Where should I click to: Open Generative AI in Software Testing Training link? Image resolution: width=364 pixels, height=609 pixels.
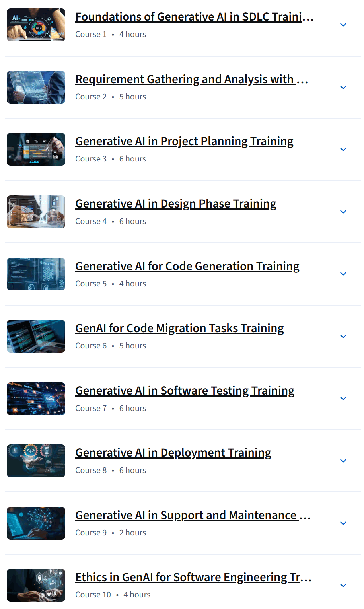click(185, 391)
